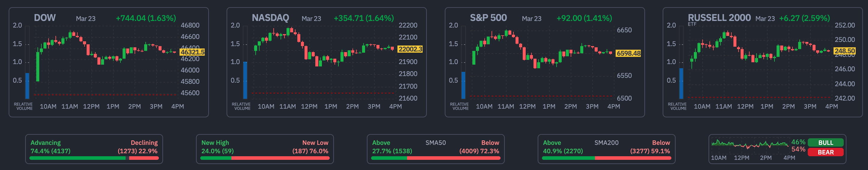Click NASDAQ Relative Volume caption
The height and width of the screenshot is (170, 868).
tap(241, 106)
